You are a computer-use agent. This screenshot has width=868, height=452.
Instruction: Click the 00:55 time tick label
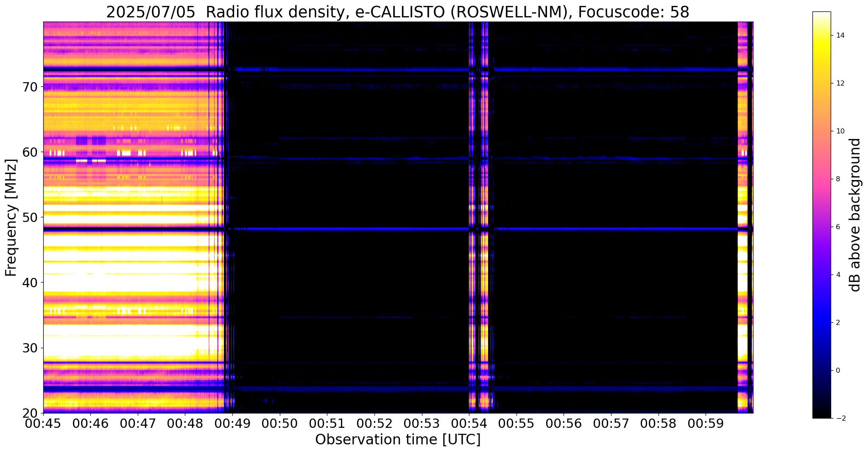(x=516, y=423)
